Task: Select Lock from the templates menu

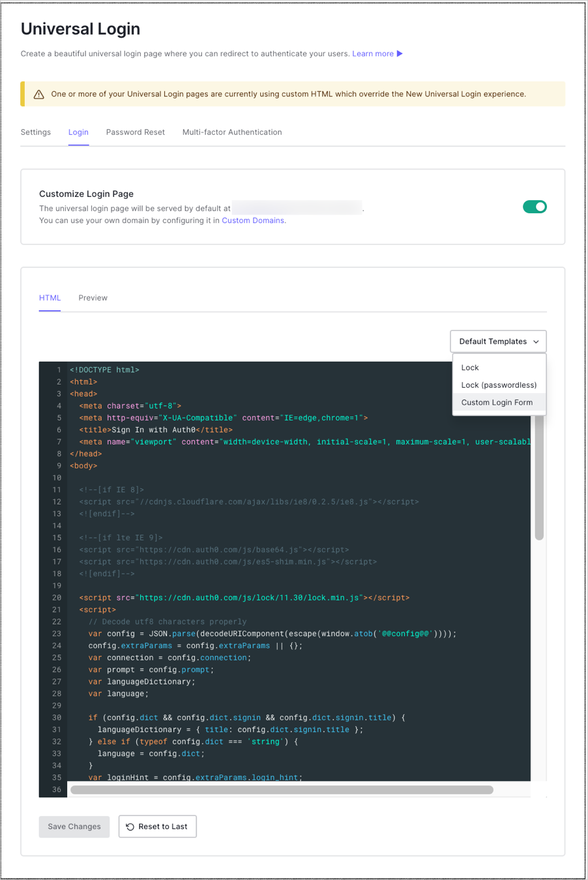Action: 469,368
